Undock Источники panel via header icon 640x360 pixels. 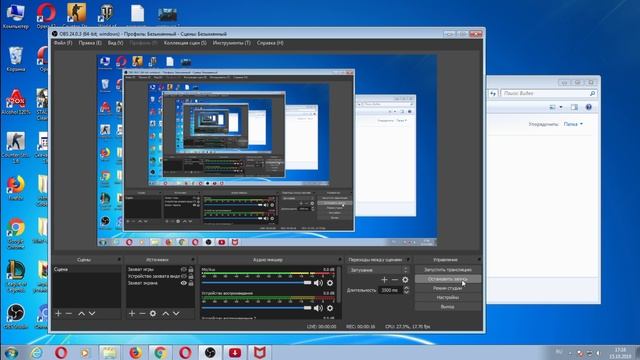193,260
